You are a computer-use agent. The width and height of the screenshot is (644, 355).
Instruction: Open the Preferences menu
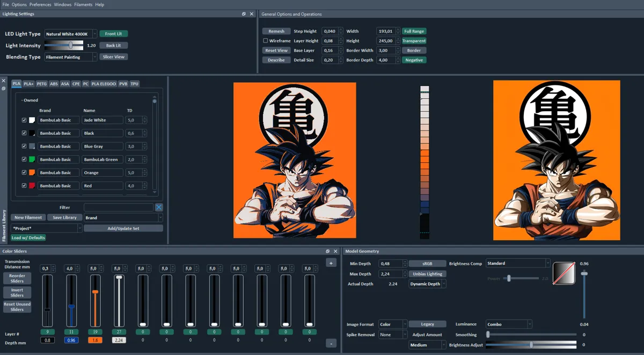coord(40,4)
